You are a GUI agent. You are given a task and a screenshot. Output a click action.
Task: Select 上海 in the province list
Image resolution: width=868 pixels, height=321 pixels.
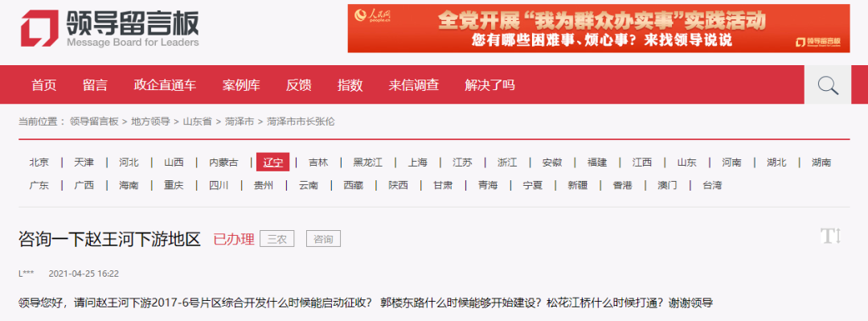click(418, 163)
